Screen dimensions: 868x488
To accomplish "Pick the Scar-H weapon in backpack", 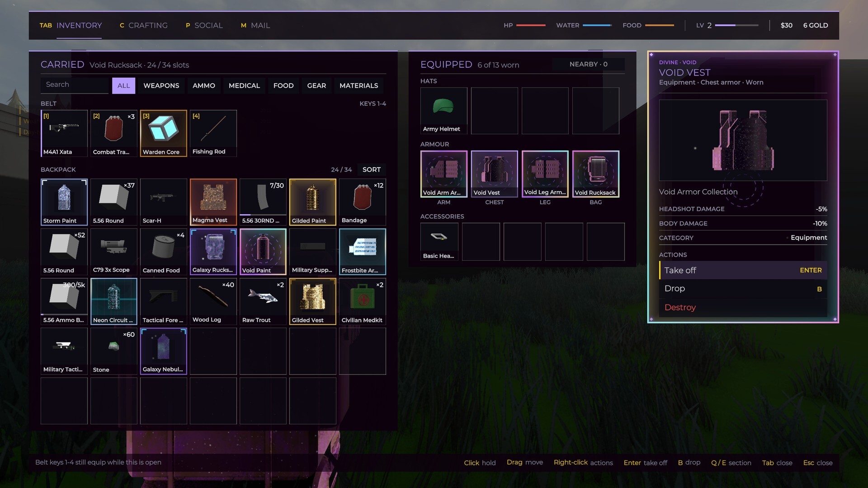I will point(164,202).
